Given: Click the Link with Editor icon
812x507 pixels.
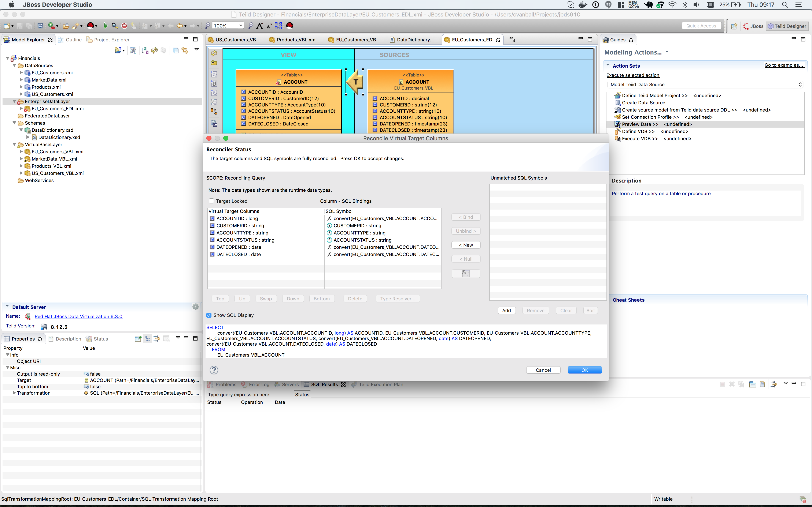Looking at the screenshot, I should pyautogui.click(x=185, y=50).
